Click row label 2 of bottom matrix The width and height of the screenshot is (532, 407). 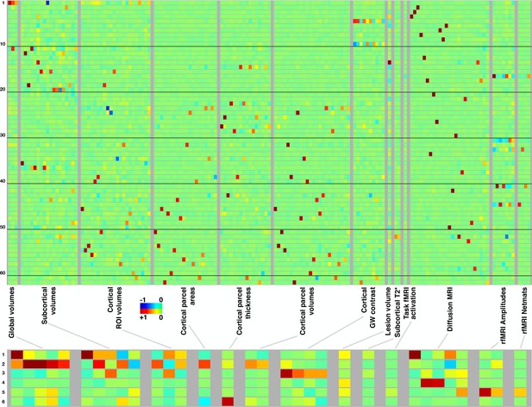(x=3, y=364)
